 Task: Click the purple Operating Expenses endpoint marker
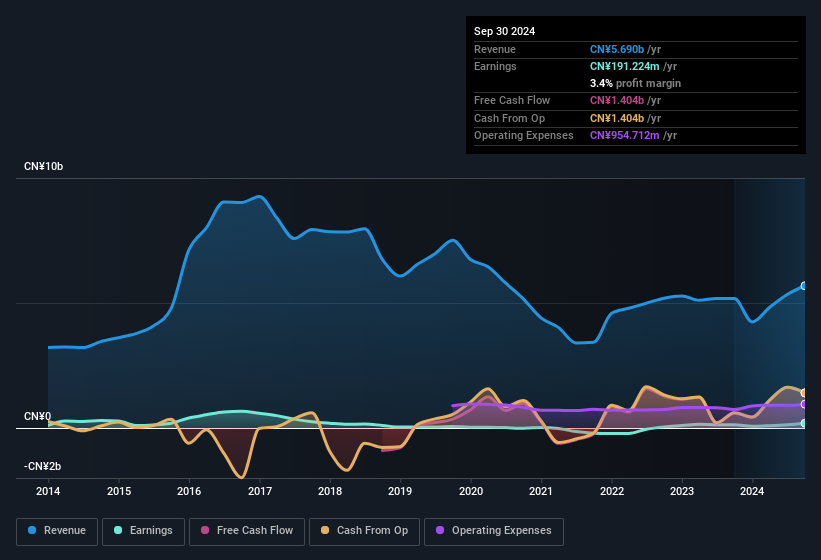pyautogui.click(x=803, y=405)
